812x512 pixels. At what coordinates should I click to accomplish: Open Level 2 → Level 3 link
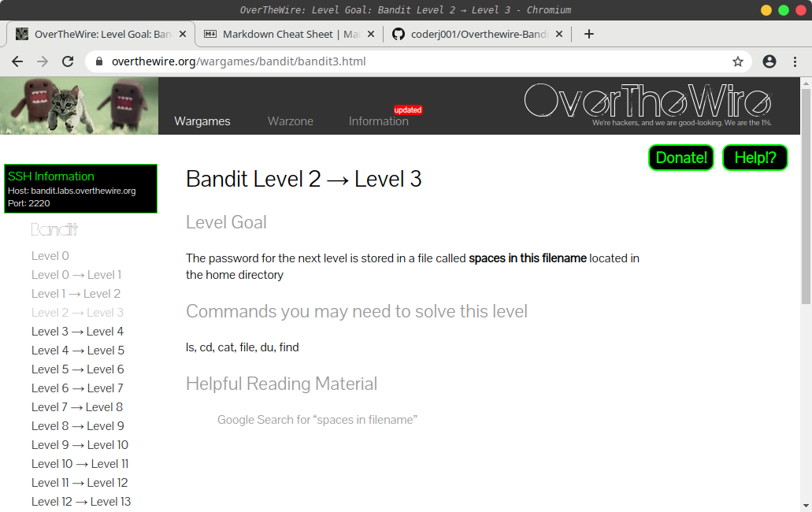pos(77,313)
